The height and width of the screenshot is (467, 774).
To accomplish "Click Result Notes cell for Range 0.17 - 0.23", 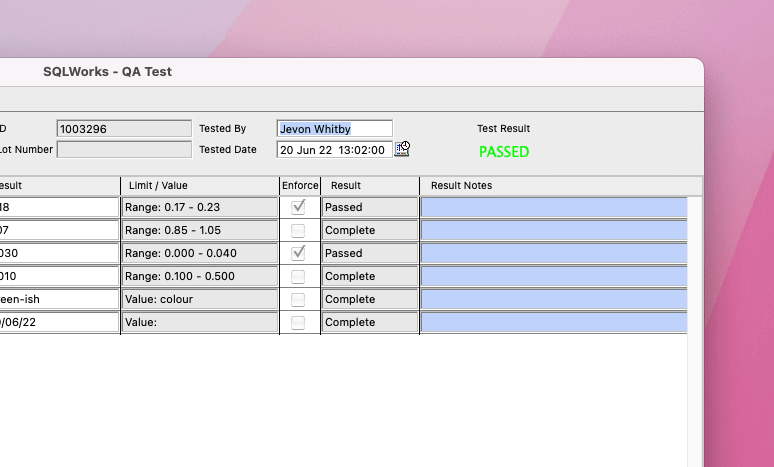I will click(553, 207).
